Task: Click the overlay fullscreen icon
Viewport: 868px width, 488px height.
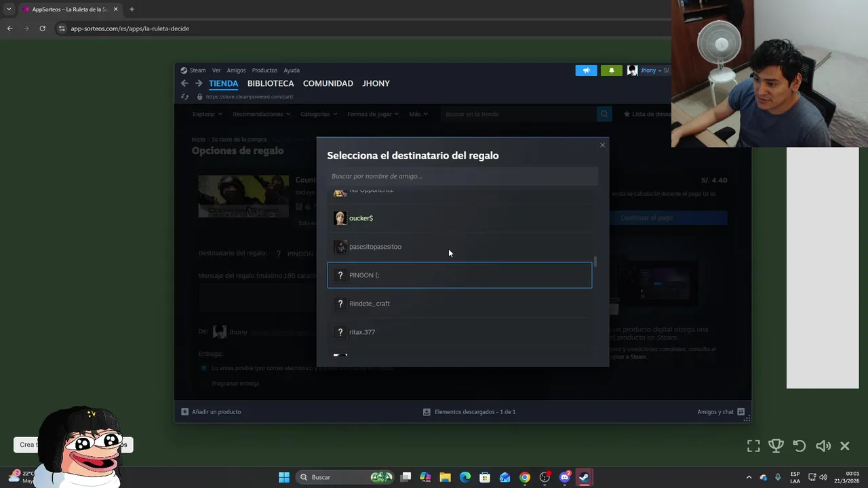Action: [x=753, y=446]
